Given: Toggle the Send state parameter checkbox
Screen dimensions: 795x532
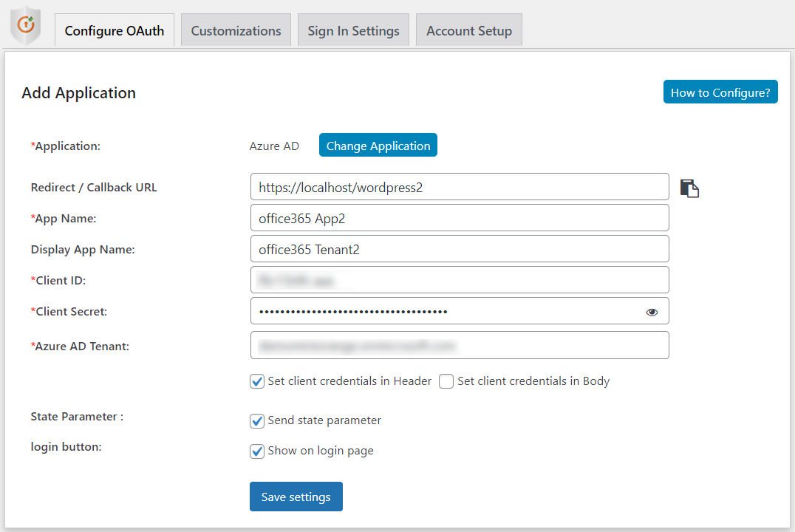Looking at the screenshot, I should tap(257, 421).
